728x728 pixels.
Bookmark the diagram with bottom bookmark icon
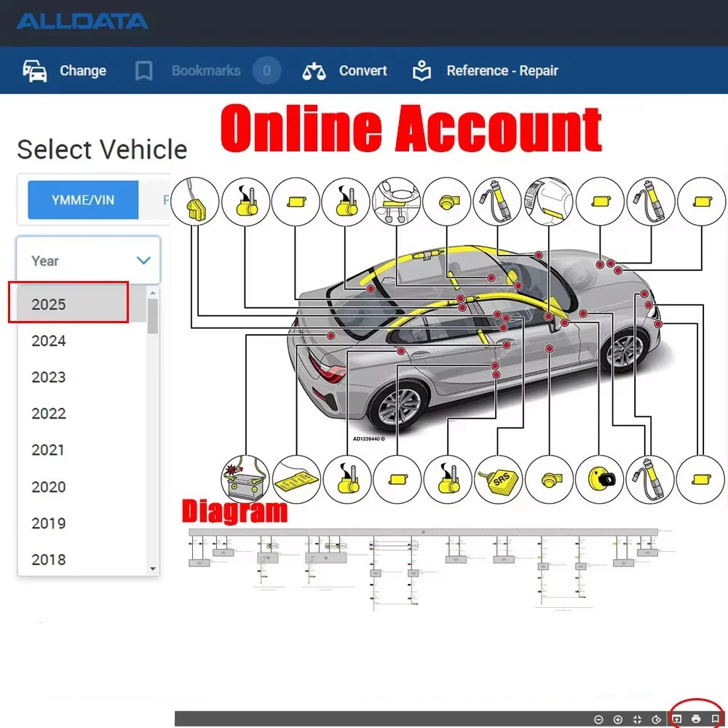tap(715, 719)
